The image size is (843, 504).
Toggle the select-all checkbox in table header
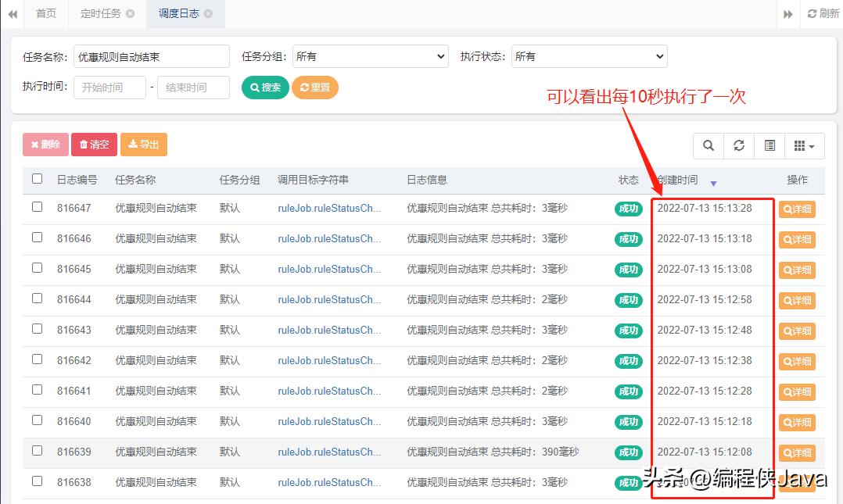tap(37, 178)
